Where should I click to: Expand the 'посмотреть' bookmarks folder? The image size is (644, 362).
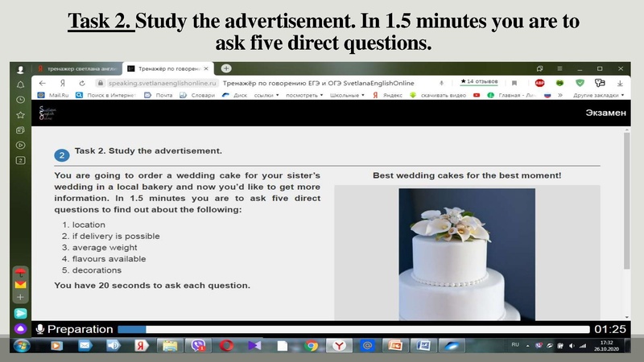[304, 95]
